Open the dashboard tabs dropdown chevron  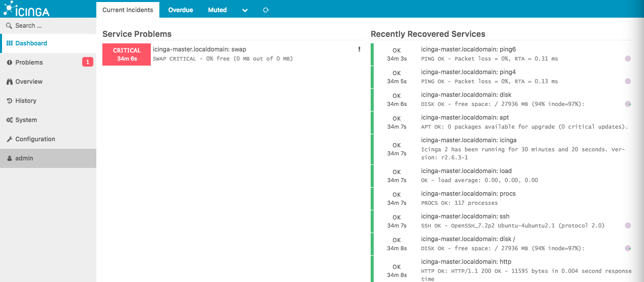tap(245, 10)
